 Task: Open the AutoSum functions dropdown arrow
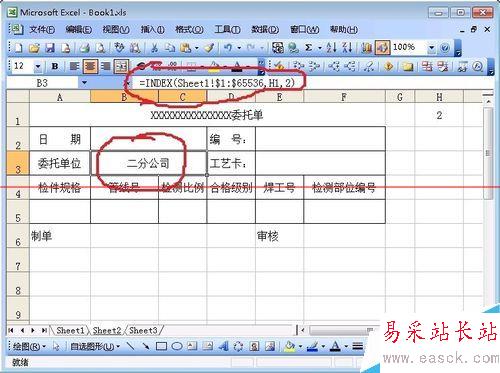pos(319,48)
